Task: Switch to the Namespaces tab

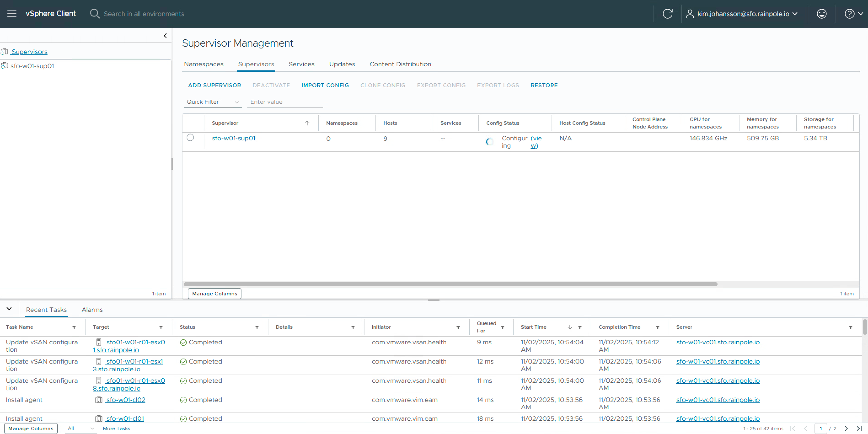Action: pos(204,64)
